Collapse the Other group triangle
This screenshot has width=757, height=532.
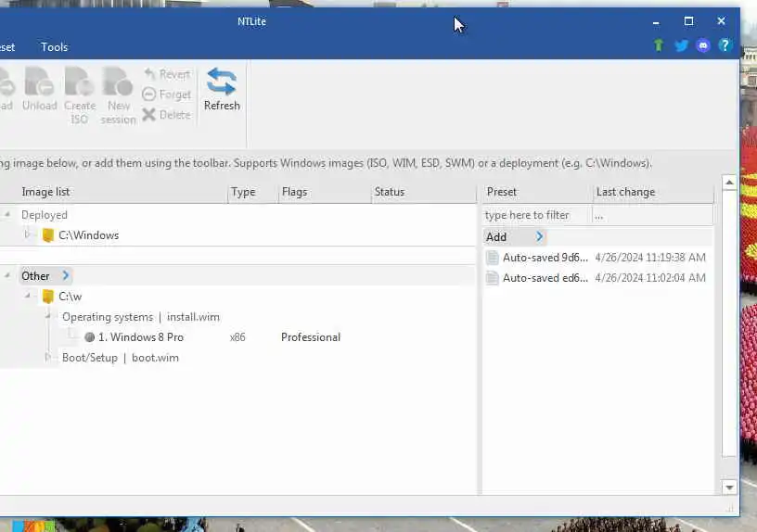7,275
